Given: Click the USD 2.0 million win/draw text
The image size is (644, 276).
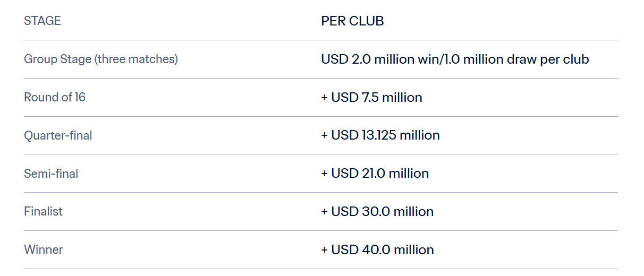Looking at the screenshot, I should pos(455,59).
